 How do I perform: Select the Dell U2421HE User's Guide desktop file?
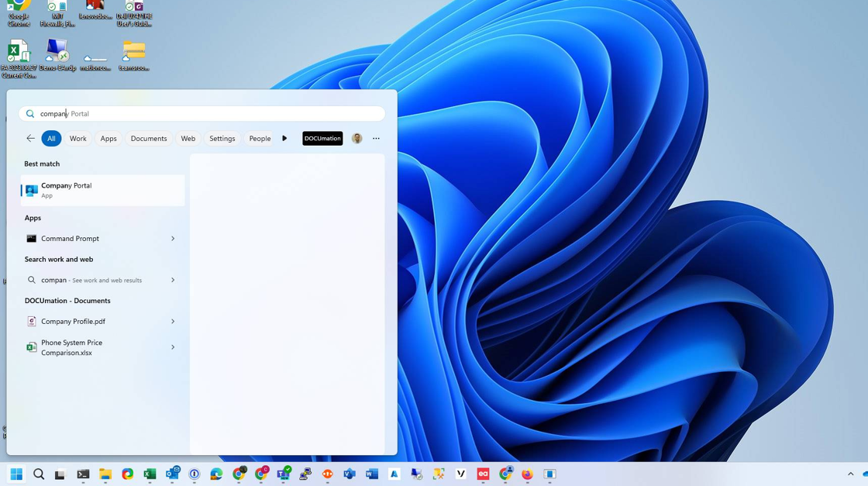pyautogui.click(x=134, y=13)
